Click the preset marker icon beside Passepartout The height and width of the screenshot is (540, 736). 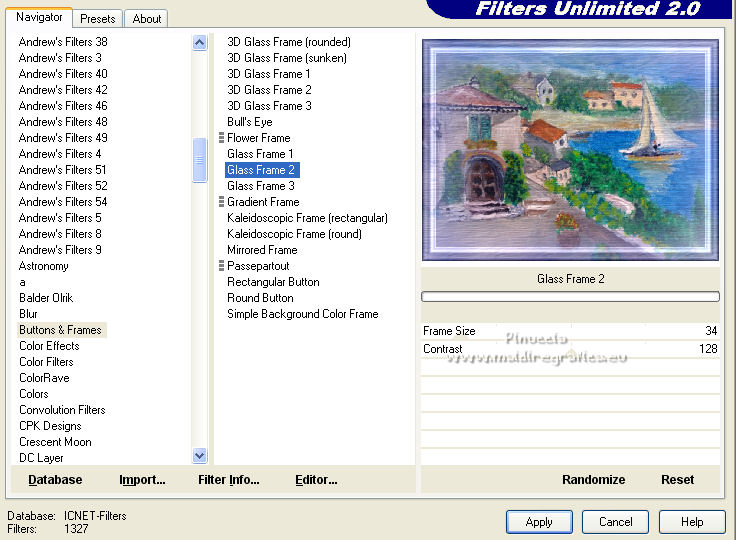(221, 266)
